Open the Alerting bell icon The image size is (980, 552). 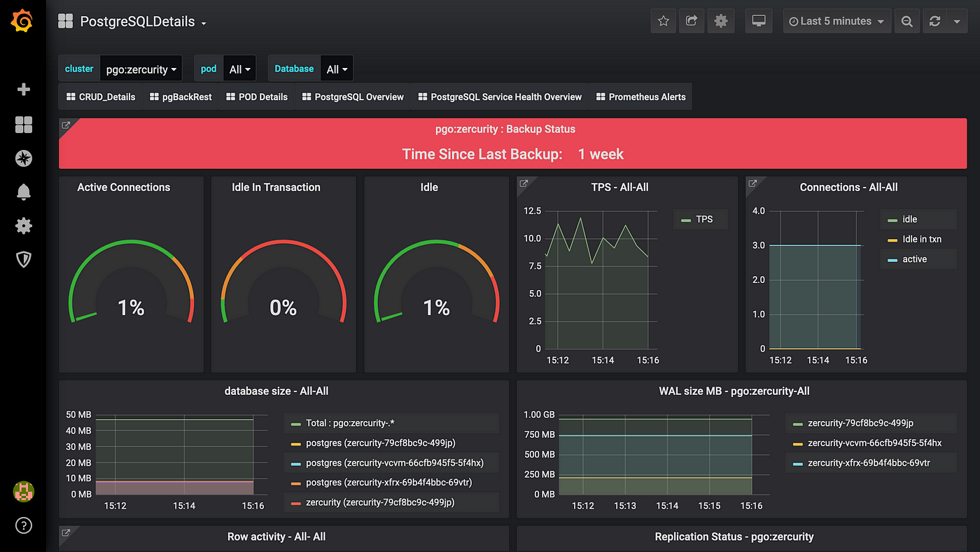pos(23,192)
